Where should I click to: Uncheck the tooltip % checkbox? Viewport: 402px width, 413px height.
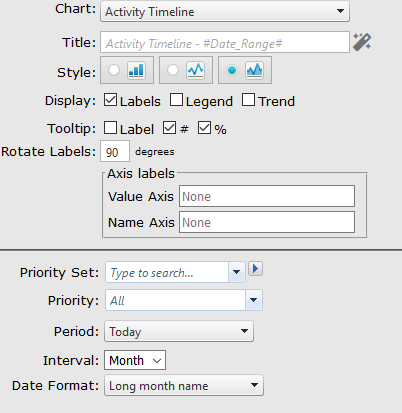[x=204, y=128]
